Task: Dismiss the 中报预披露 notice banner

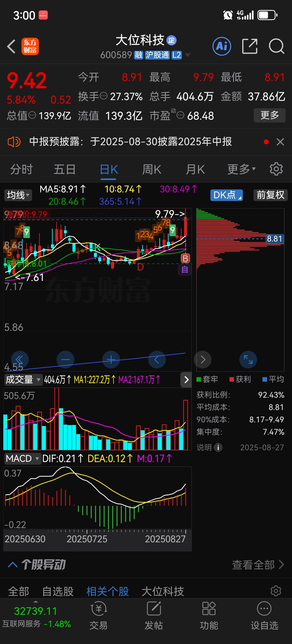Action: pos(280,142)
